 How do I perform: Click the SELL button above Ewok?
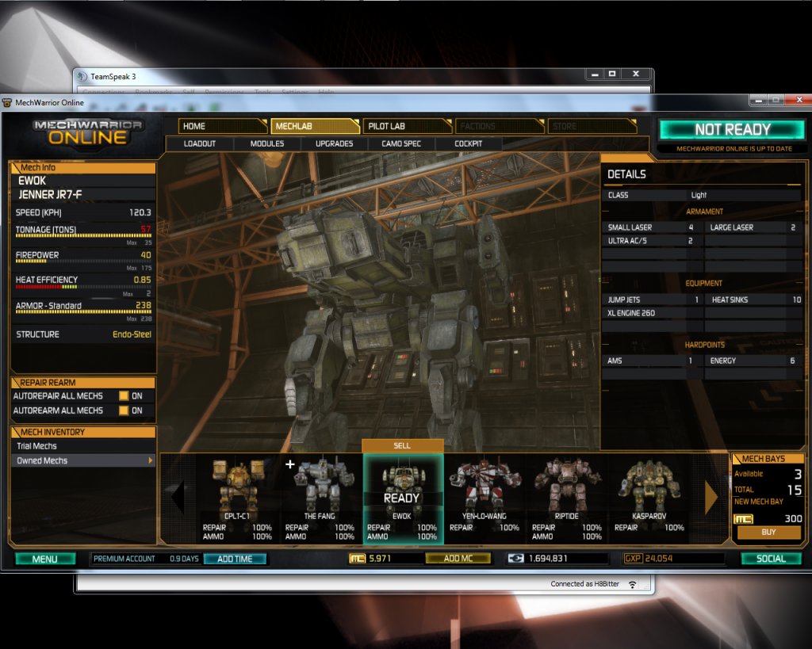pos(402,445)
